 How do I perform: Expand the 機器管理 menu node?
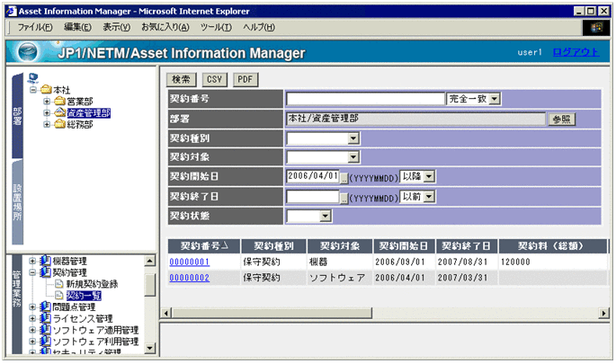tap(32, 261)
